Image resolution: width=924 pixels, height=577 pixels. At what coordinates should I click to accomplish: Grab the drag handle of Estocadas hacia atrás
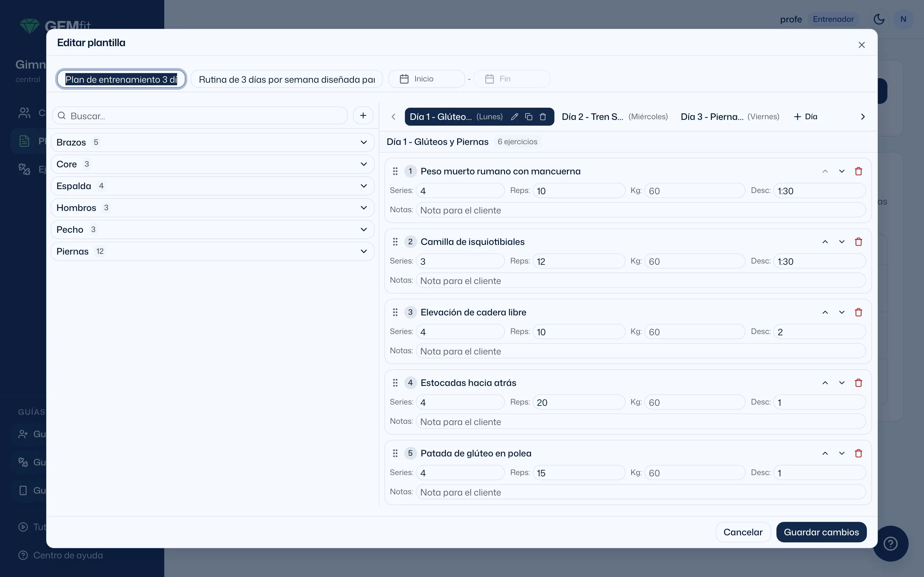395,383
